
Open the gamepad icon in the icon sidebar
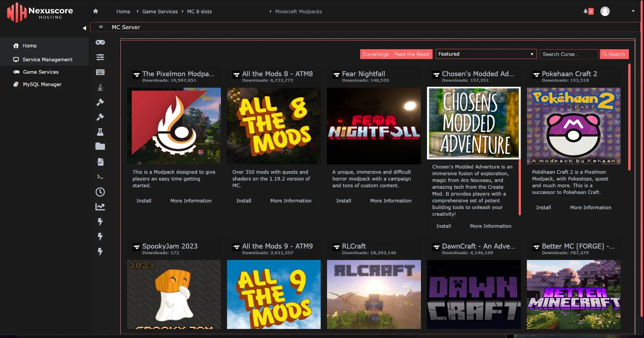[100, 42]
